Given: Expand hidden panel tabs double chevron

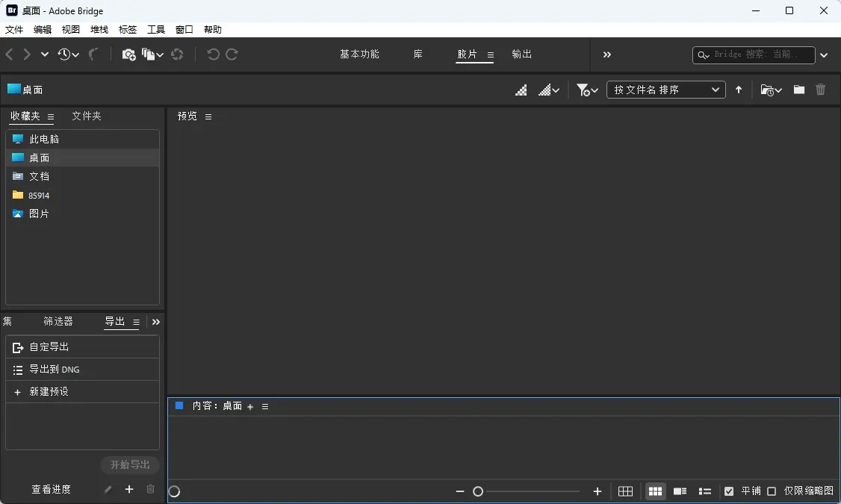Looking at the screenshot, I should click(x=156, y=322).
